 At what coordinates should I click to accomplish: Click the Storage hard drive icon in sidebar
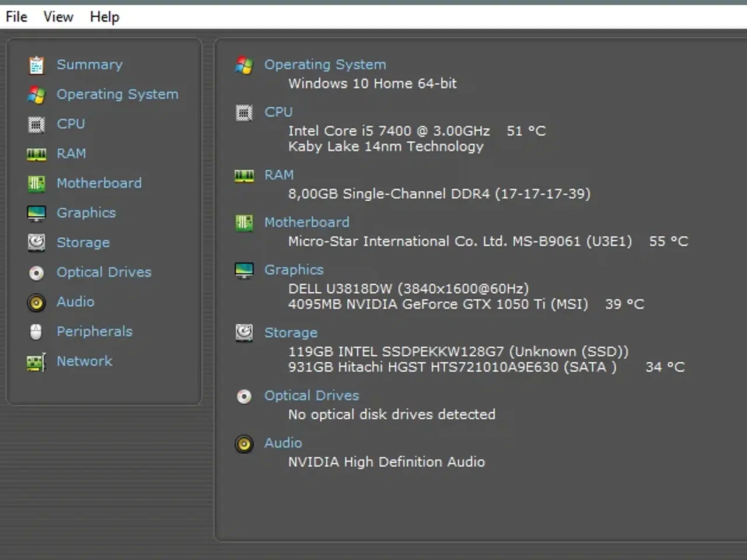coord(36,243)
